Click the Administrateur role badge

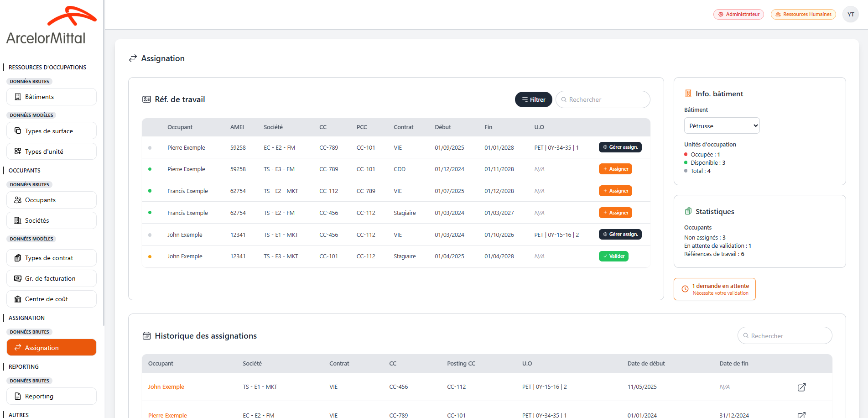click(x=738, y=15)
